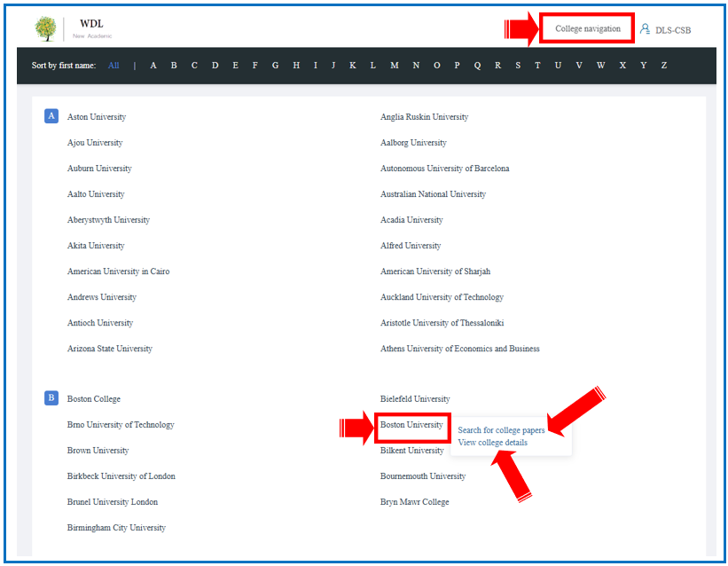The width and height of the screenshot is (728, 566).
Task: Select the All sort filter
Action: tap(114, 66)
